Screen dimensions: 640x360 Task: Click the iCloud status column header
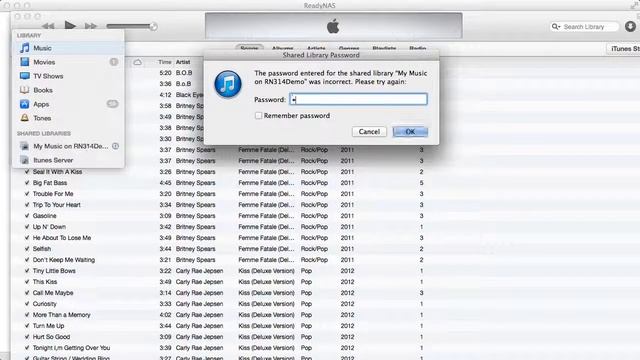coord(138,62)
